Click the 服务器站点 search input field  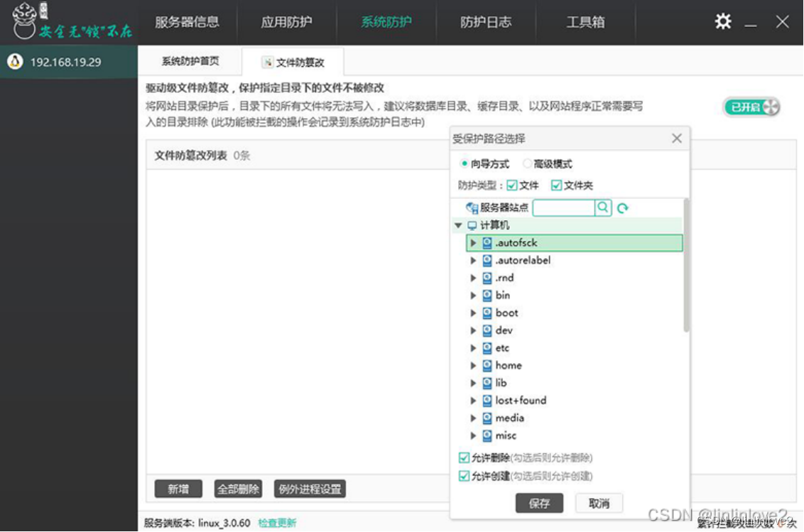coord(564,207)
